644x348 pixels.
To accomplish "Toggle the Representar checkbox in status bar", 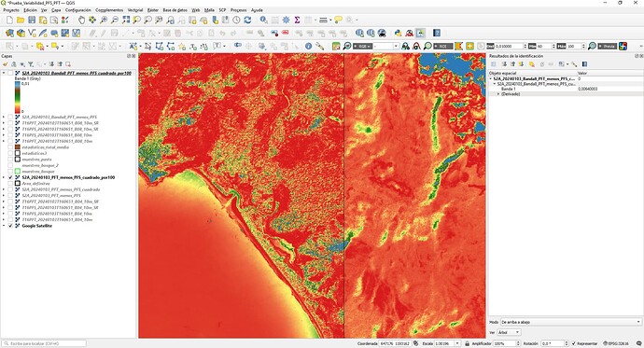I will tap(574, 343).
